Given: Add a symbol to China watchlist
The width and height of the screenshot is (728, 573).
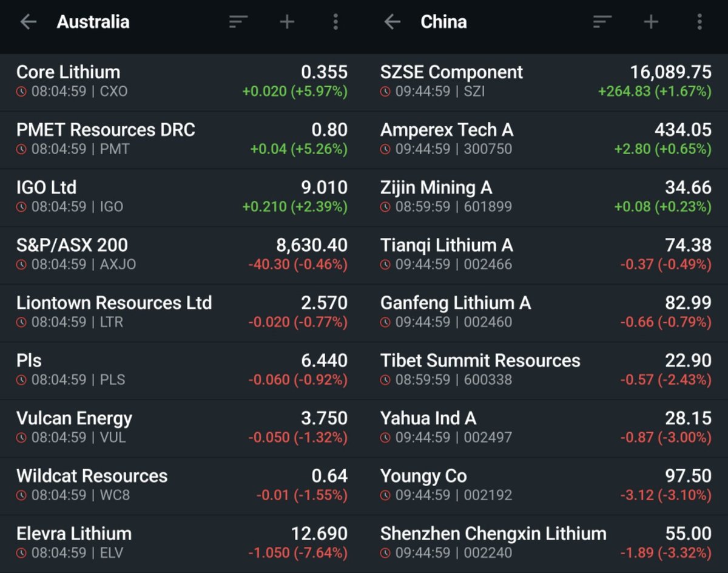Looking at the screenshot, I should click(x=651, y=22).
